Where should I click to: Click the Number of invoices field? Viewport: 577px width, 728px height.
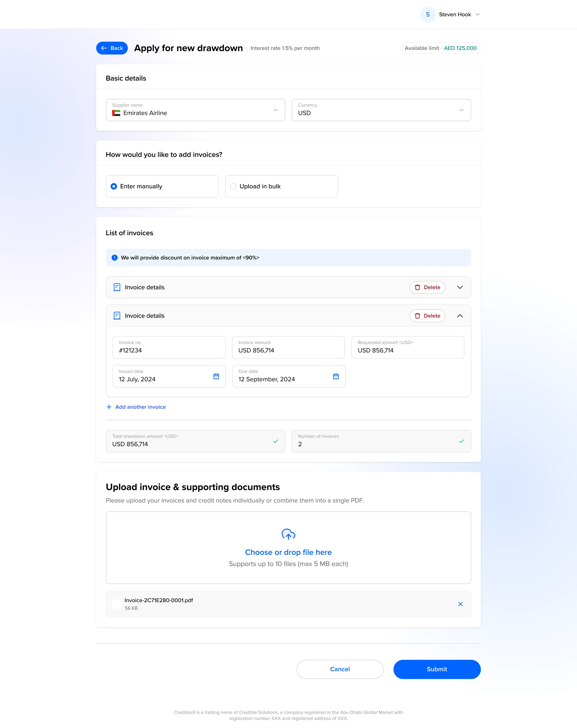click(381, 441)
